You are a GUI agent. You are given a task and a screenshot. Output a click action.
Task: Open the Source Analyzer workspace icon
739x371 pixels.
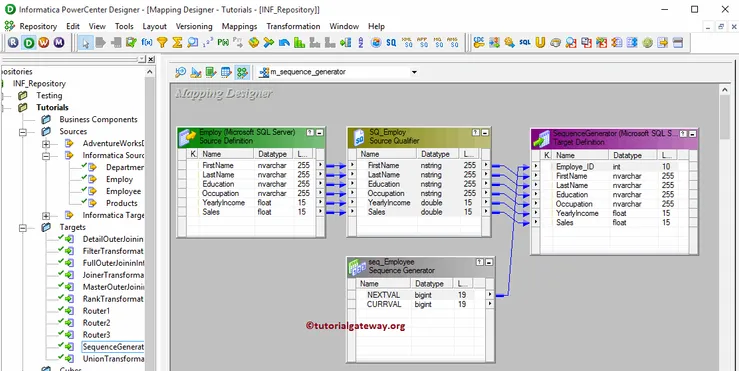pyautogui.click(x=181, y=72)
